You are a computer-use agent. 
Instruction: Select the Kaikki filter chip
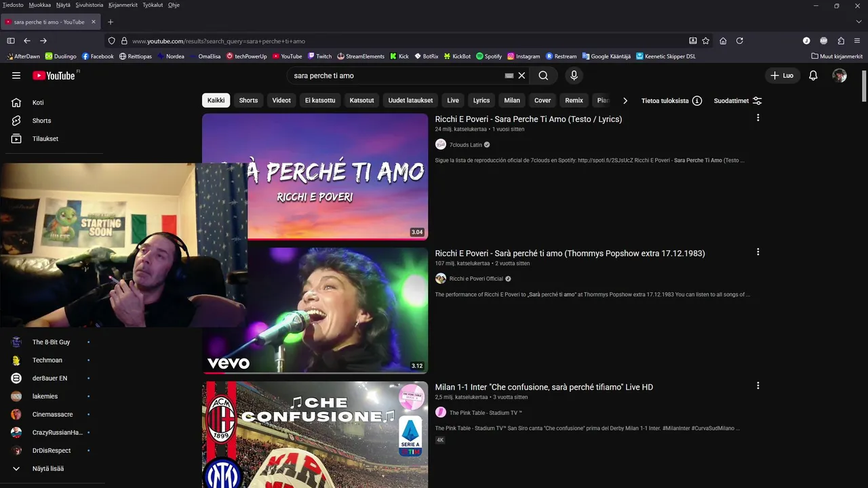(216, 100)
